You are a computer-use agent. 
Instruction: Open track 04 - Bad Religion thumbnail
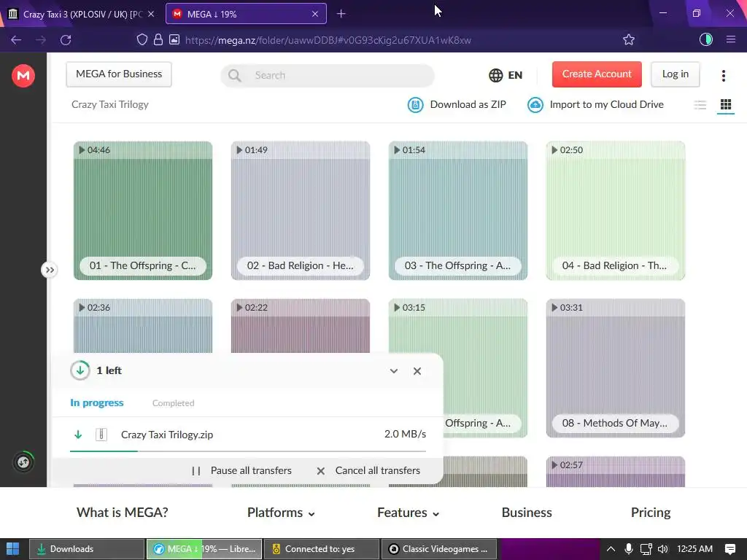(616, 211)
